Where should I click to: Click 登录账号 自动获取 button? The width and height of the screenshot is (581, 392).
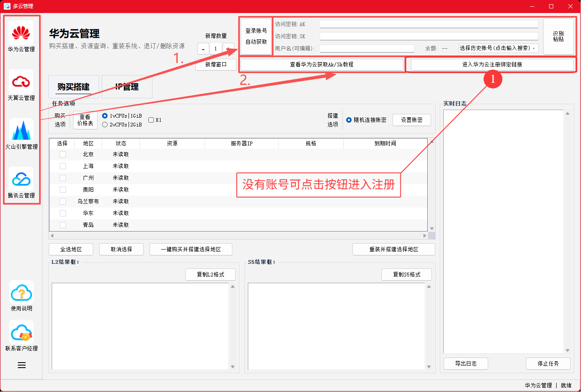(x=256, y=37)
